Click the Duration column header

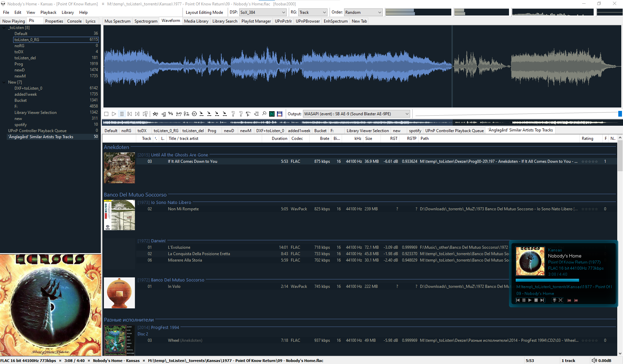(279, 139)
